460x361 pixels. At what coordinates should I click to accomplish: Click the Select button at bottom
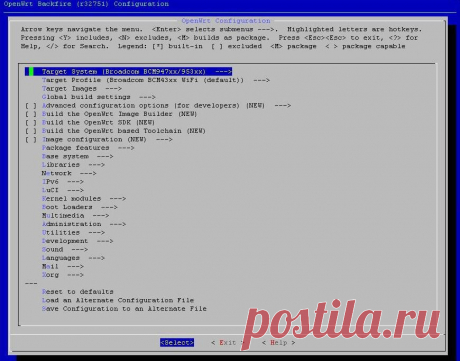177,343
